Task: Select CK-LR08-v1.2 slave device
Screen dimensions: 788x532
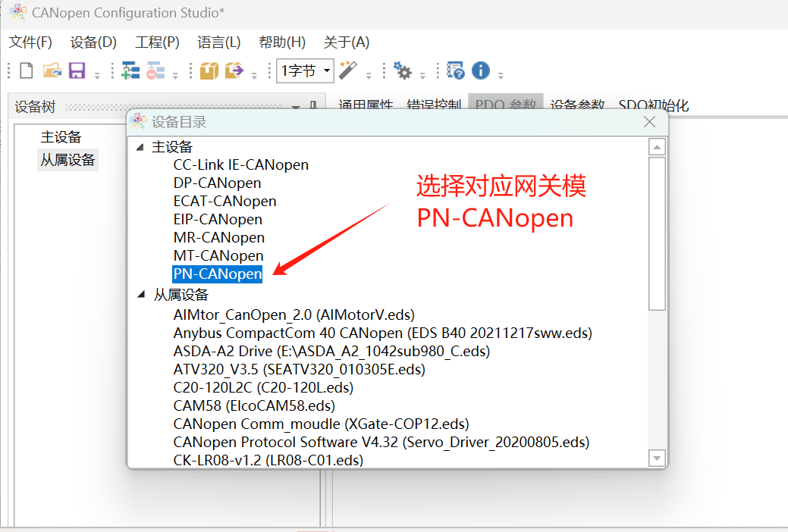Action: tap(268, 460)
